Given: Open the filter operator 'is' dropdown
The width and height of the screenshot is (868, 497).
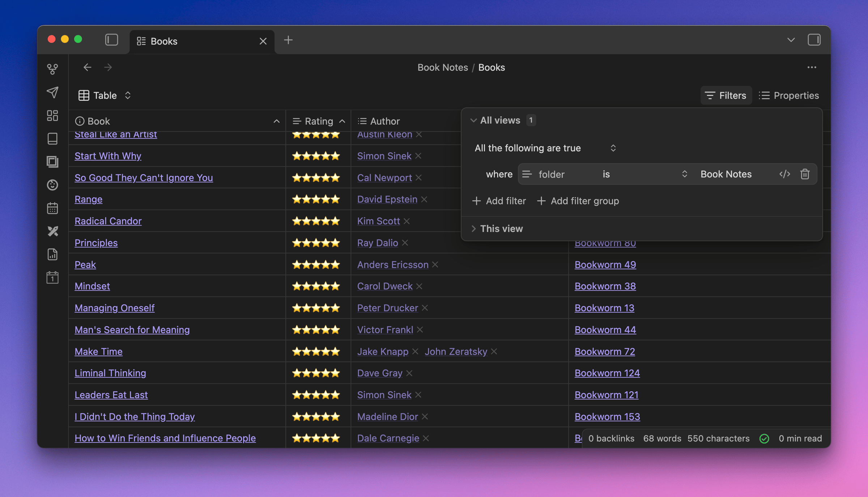Looking at the screenshot, I should (x=645, y=174).
